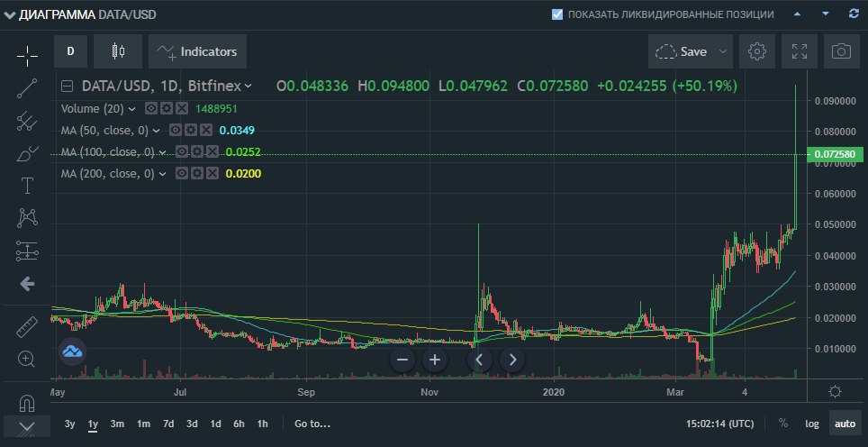Open chart settings gear

pos(756,51)
